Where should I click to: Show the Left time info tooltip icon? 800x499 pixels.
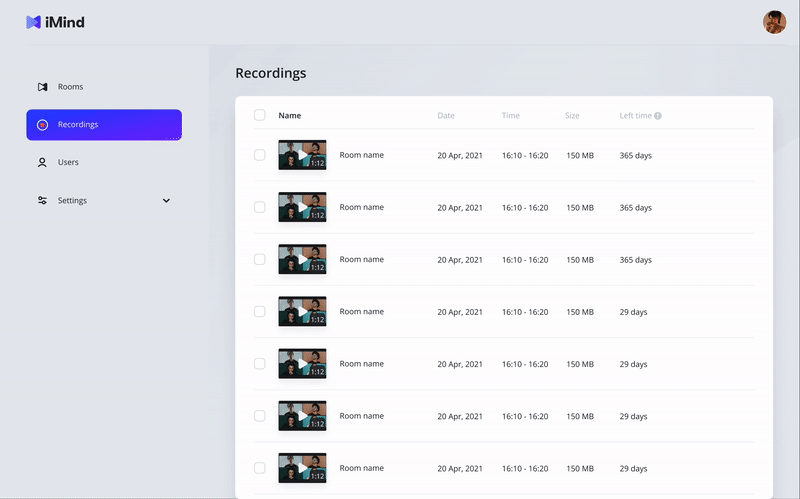(658, 116)
